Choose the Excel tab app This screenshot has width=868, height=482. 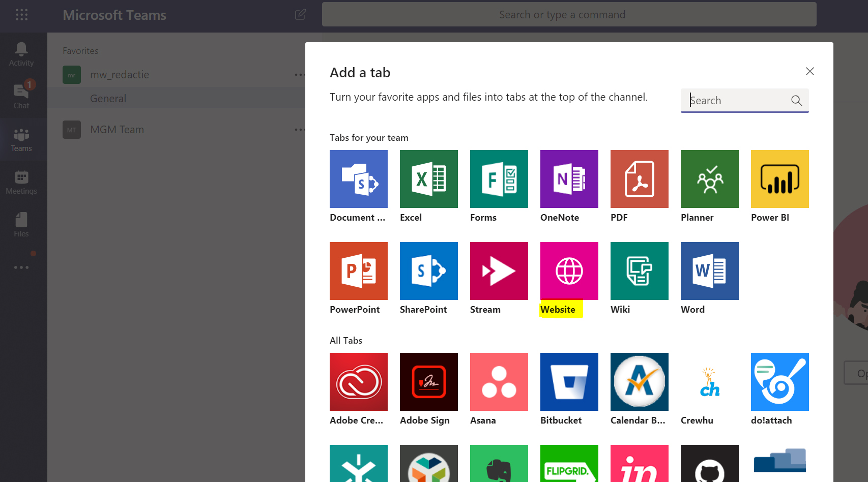point(429,179)
